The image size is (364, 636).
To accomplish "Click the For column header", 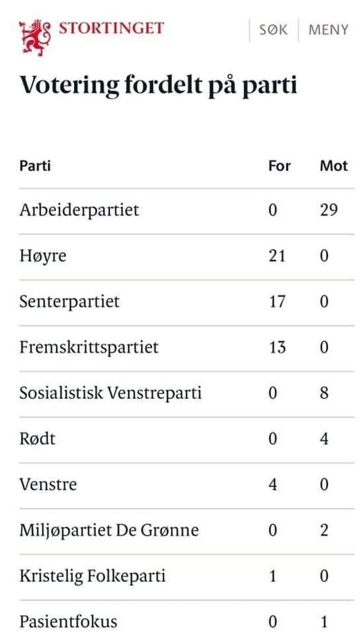I will (x=280, y=166).
